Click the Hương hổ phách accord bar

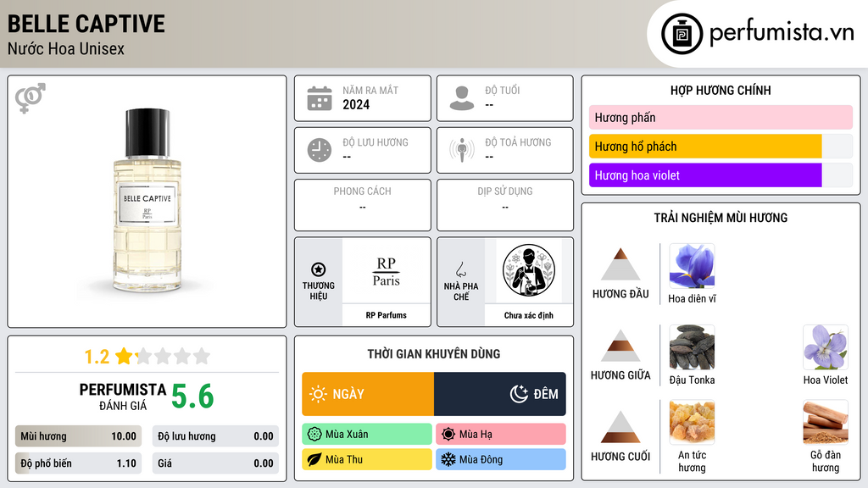[x=721, y=147]
